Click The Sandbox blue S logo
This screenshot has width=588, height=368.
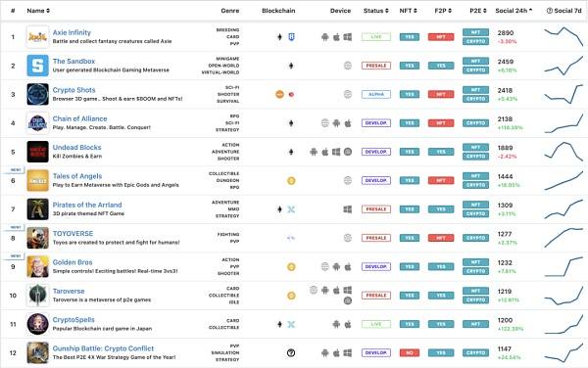click(37, 66)
